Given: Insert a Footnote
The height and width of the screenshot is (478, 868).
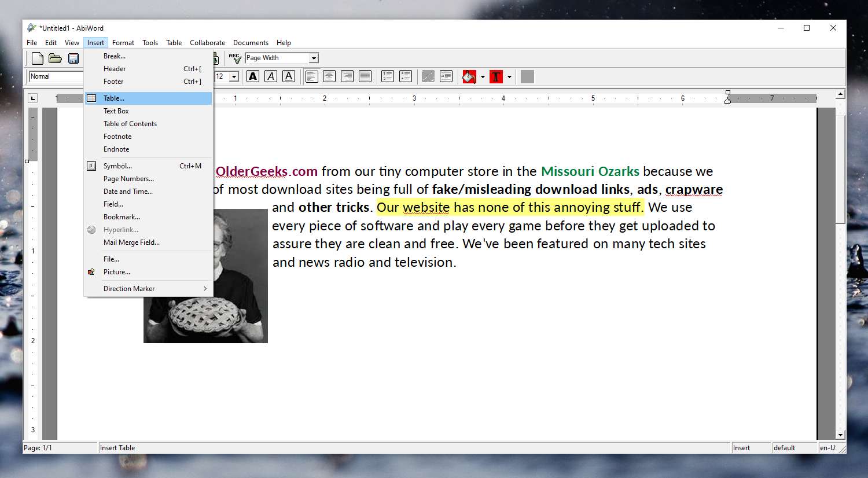Looking at the screenshot, I should tap(149, 137).
